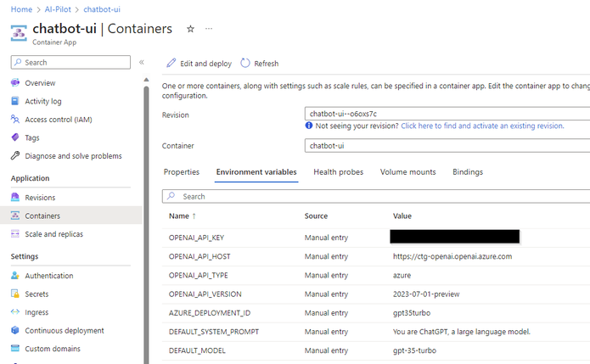Focus the sidebar Search field
Viewport: 590px width, 364px height.
pyautogui.click(x=70, y=62)
